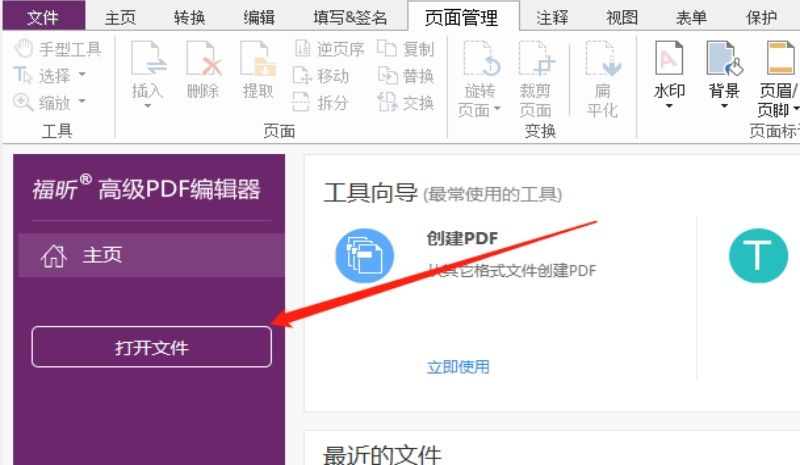Click the Zoom (缩放) magnifier icon
This screenshot has width=800, height=465.
tap(23, 102)
